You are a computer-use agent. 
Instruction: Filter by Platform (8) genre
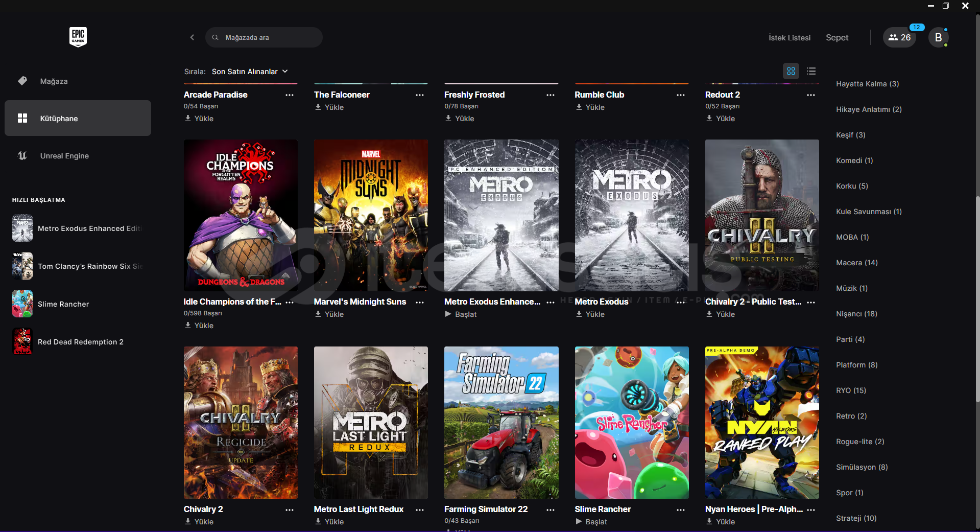856,365
